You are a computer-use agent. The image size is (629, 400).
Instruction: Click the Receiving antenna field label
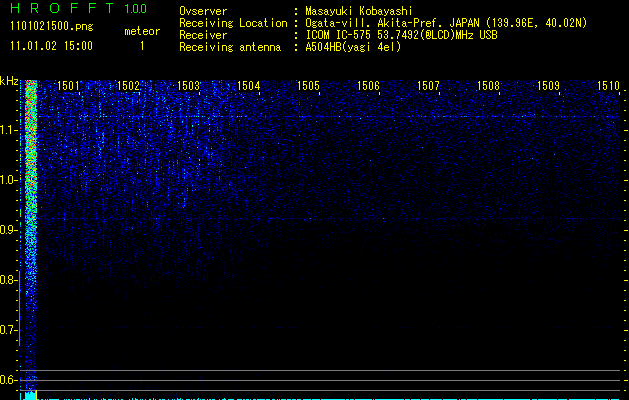click(x=230, y=47)
